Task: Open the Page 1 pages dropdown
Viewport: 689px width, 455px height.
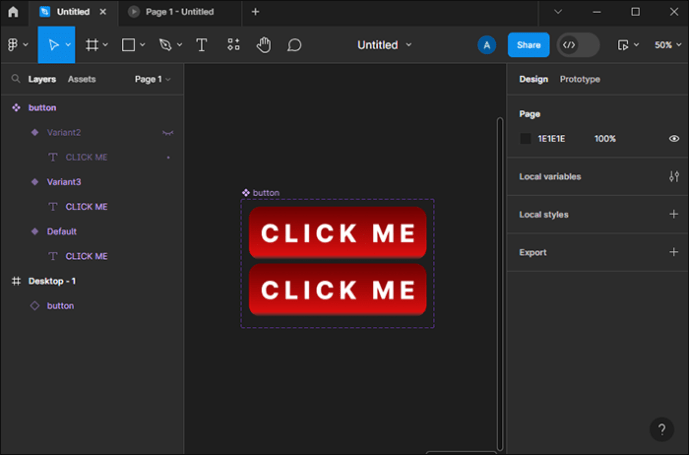Action: click(152, 79)
